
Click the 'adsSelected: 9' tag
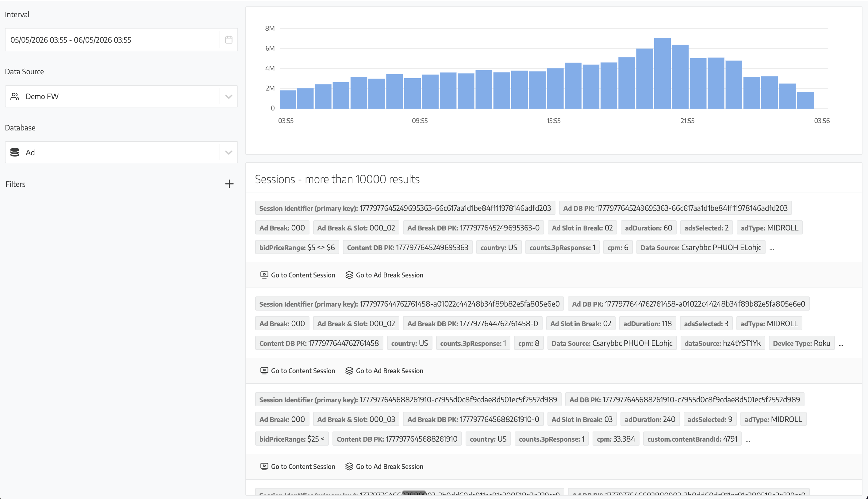click(x=710, y=419)
